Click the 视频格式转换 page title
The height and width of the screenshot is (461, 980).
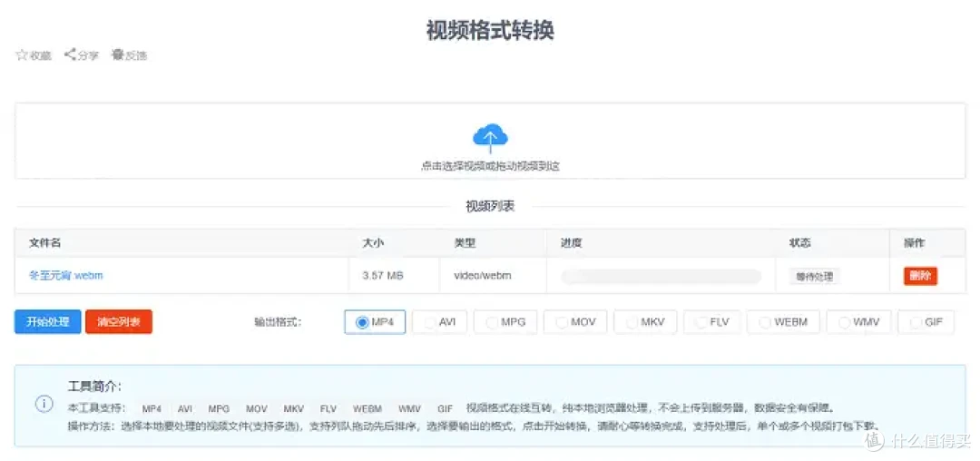coord(490,30)
